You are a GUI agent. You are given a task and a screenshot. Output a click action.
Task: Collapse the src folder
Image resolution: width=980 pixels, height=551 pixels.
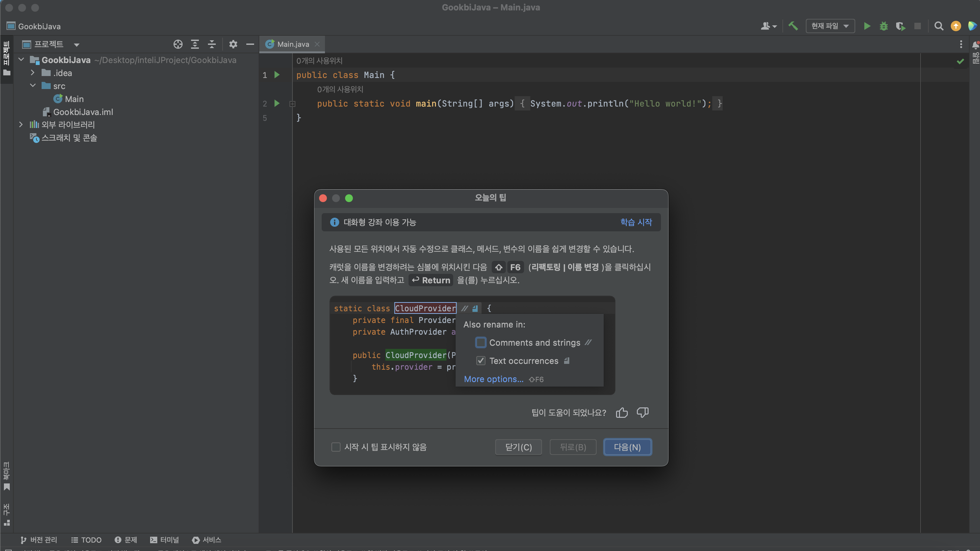point(33,85)
